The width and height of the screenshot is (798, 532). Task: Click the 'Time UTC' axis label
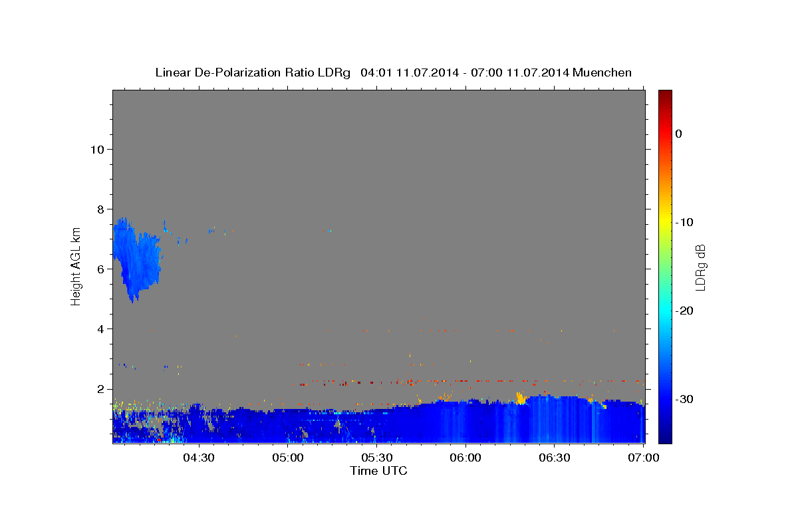tap(378, 471)
